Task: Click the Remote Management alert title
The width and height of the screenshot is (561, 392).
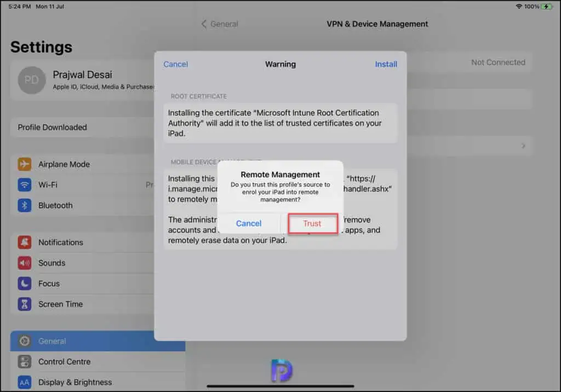Action: (x=280, y=175)
